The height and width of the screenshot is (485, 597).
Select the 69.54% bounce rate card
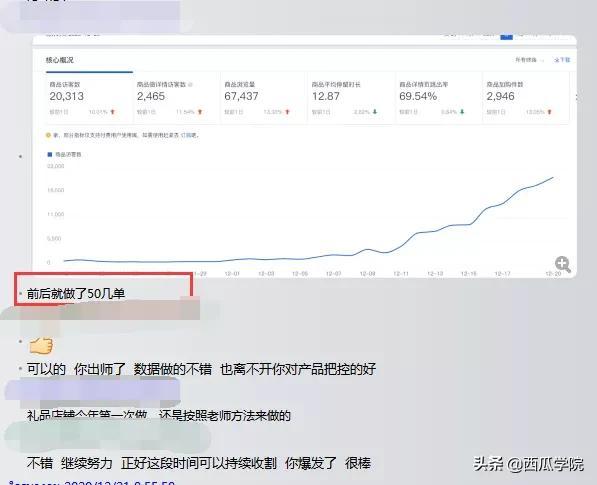(439, 98)
